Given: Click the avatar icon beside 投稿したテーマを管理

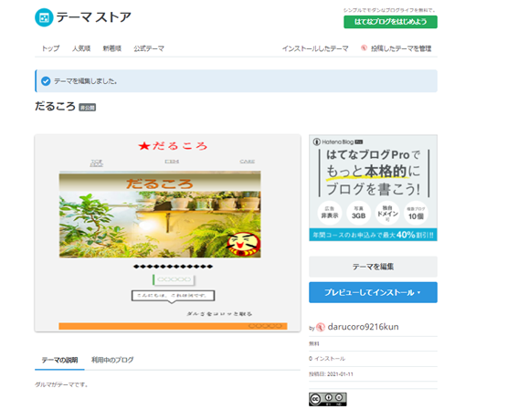Looking at the screenshot, I should (x=364, y=47).
